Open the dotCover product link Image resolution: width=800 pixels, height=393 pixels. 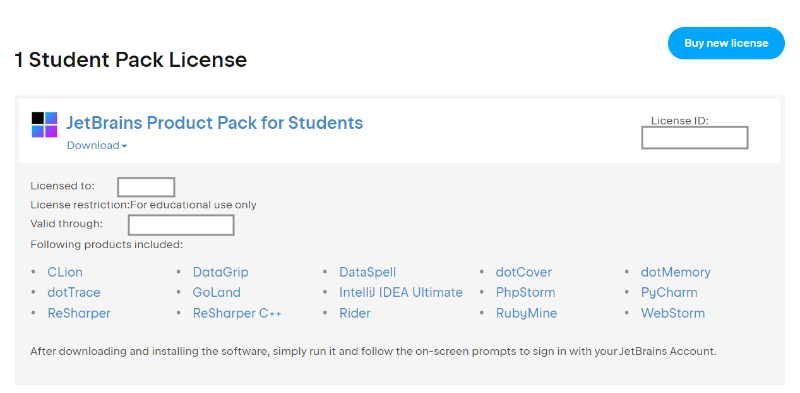[x=523, y=272]
